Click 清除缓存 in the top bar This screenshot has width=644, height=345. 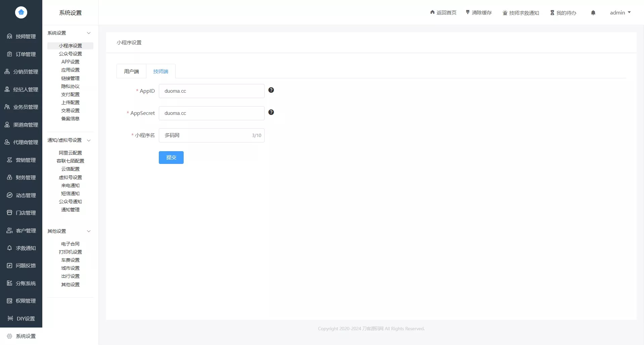pyautogui.click(x=479, y=13)
